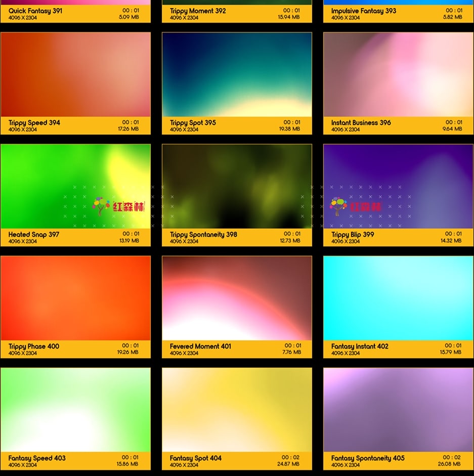Image resolution: width=474 pixels, height=476 pixels.
Task: Click the 'Fantasy Spontaneity 405' label
Action: coord(368,458)
